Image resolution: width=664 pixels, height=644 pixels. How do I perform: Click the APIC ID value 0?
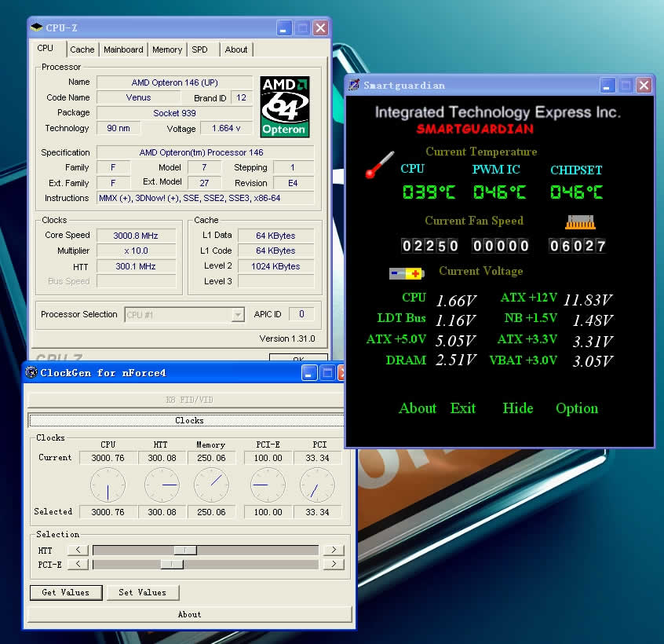click(x=301, y=314)
